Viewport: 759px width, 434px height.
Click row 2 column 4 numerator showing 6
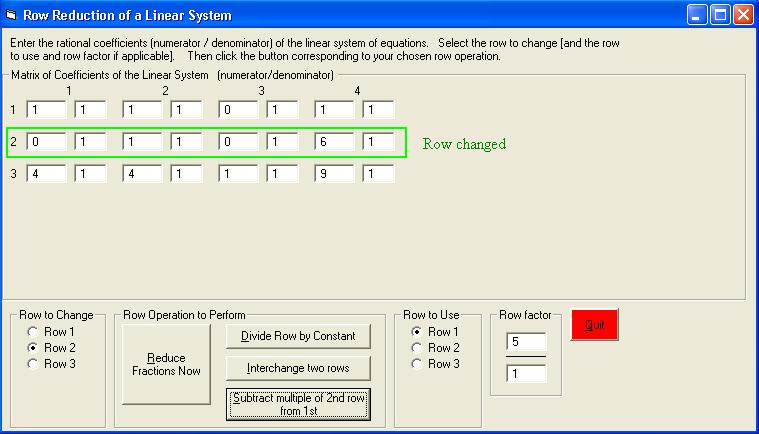[334, 142]
